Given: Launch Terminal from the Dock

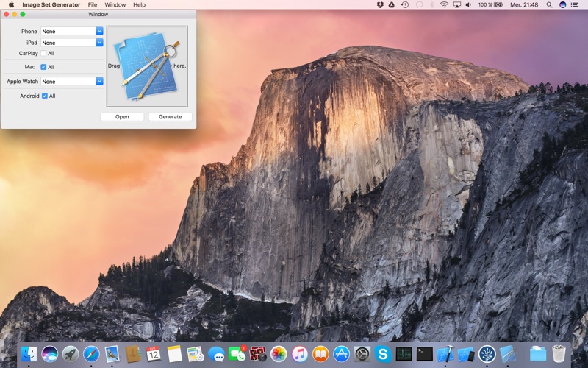Looking at the screenshot, I should [425, 354].
